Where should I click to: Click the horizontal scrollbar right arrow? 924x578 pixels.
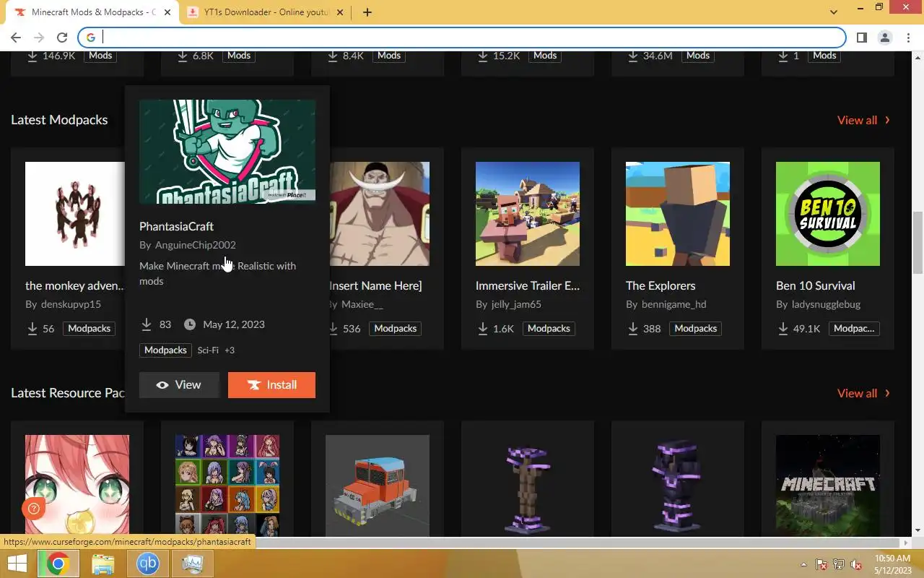[x=907, y=543]
